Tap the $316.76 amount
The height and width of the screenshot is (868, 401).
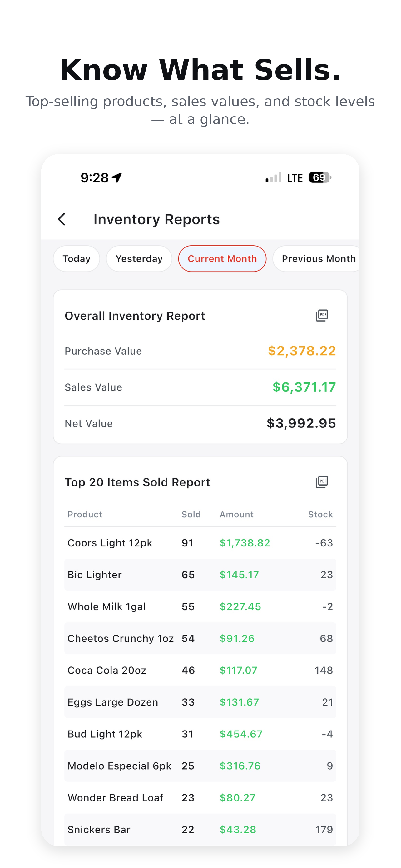(x=240, y=766)
